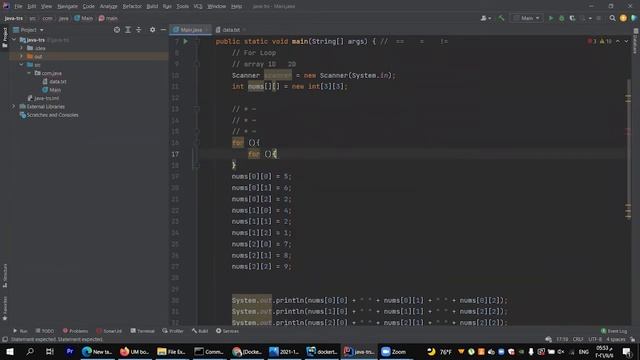The height and width of the screenshot is (360, 640).
Task: Open the Services tool window
Action: (x=227, y=331)
